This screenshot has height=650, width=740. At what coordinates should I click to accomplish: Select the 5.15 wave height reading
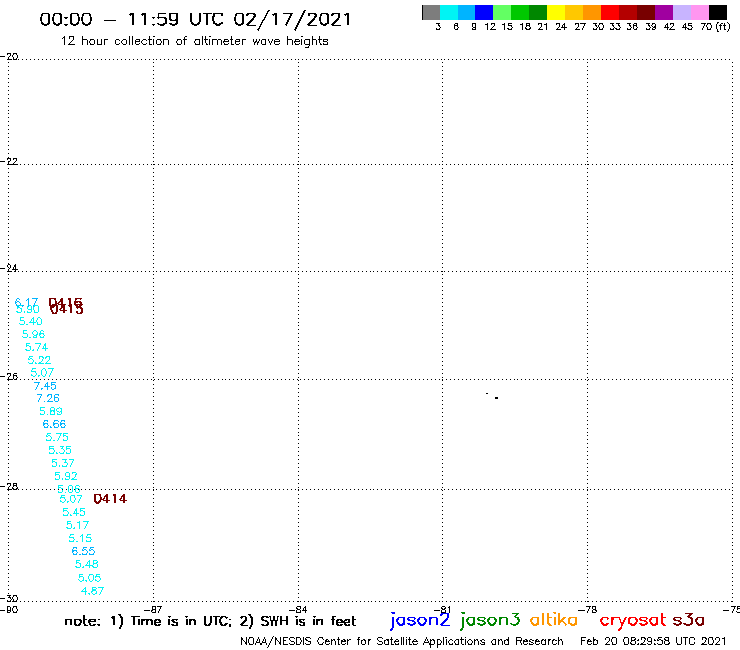tap(80, 538)
